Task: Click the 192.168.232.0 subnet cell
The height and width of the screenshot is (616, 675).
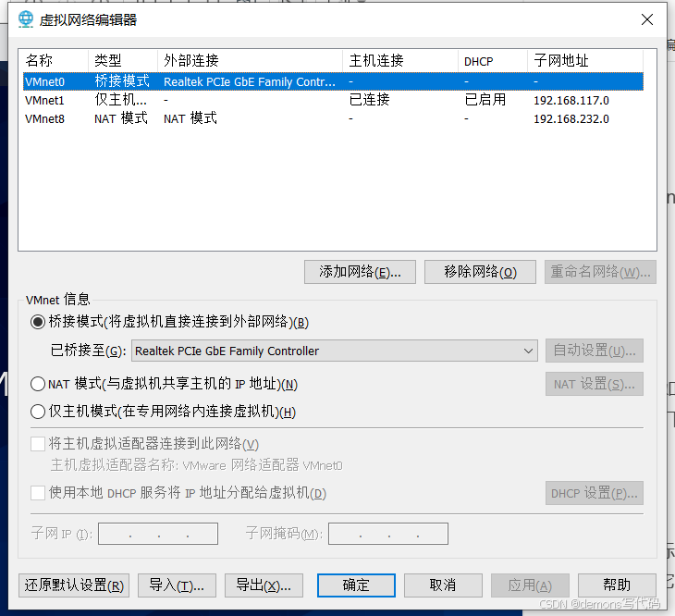Action: click(571, 118)
